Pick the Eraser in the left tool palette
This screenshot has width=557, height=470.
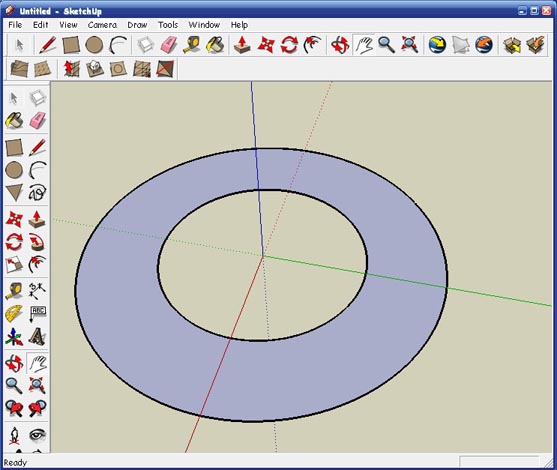pos(37,120)
